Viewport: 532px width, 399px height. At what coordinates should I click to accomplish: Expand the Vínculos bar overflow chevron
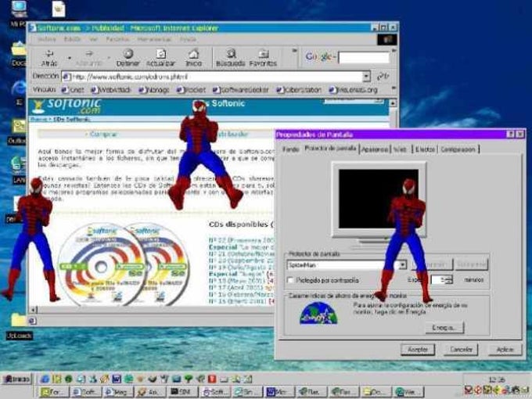(x=394, y=88)
